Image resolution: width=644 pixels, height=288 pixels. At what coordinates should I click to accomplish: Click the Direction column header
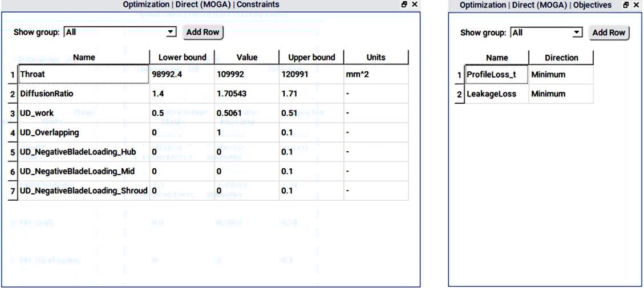point(561,58)
